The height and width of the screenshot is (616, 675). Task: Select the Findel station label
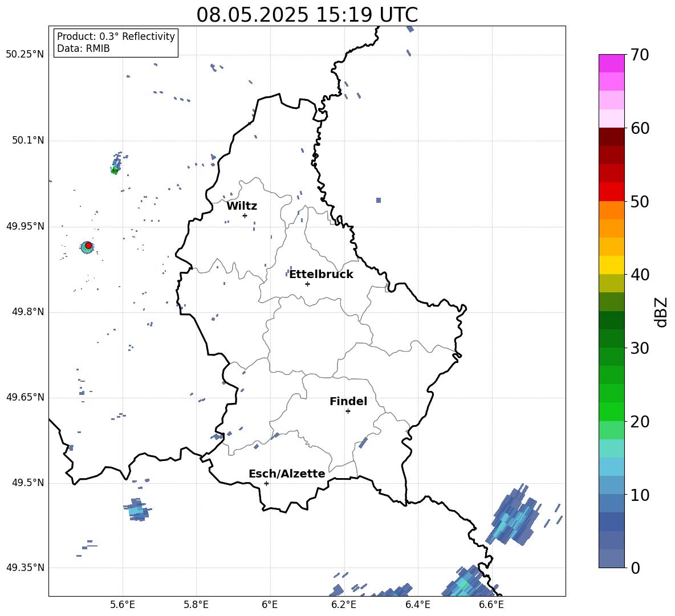point(348,401)
